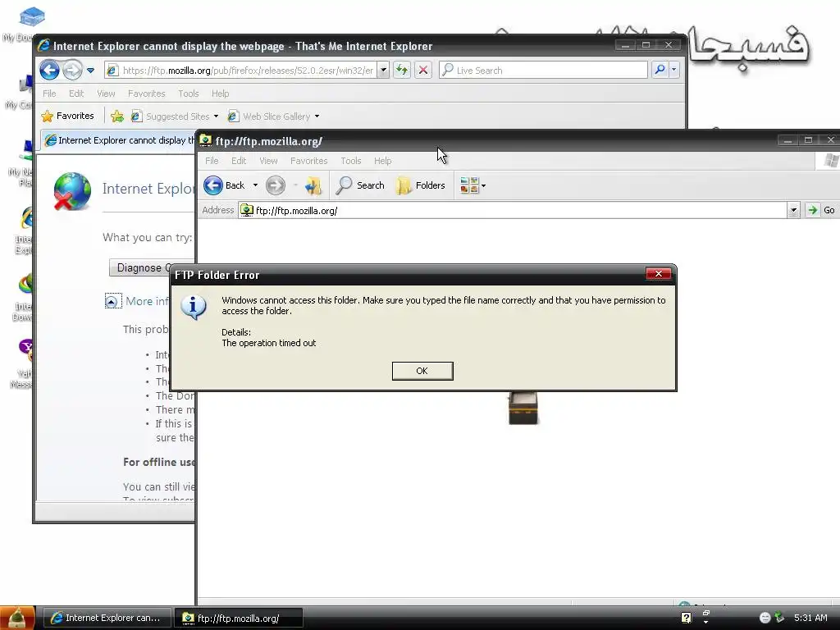Open recent pages dropdown in Internet Explorer
840x630 pixels.
click(90, 71)
